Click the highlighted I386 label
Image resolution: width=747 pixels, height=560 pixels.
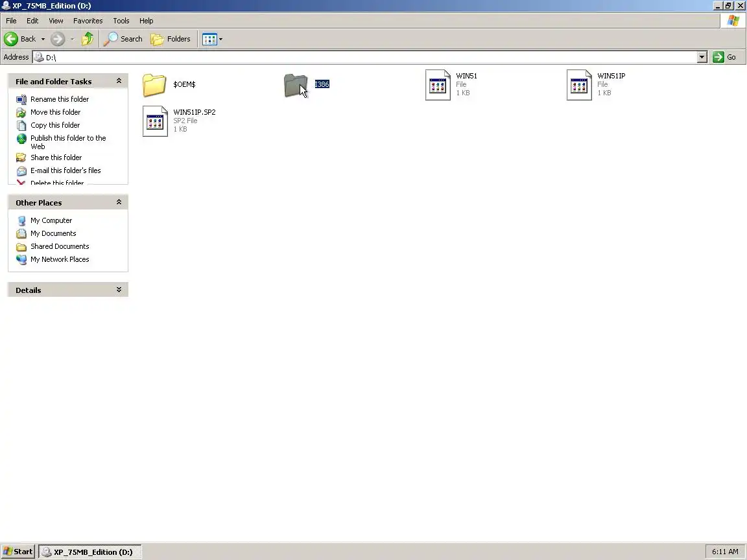322,84
